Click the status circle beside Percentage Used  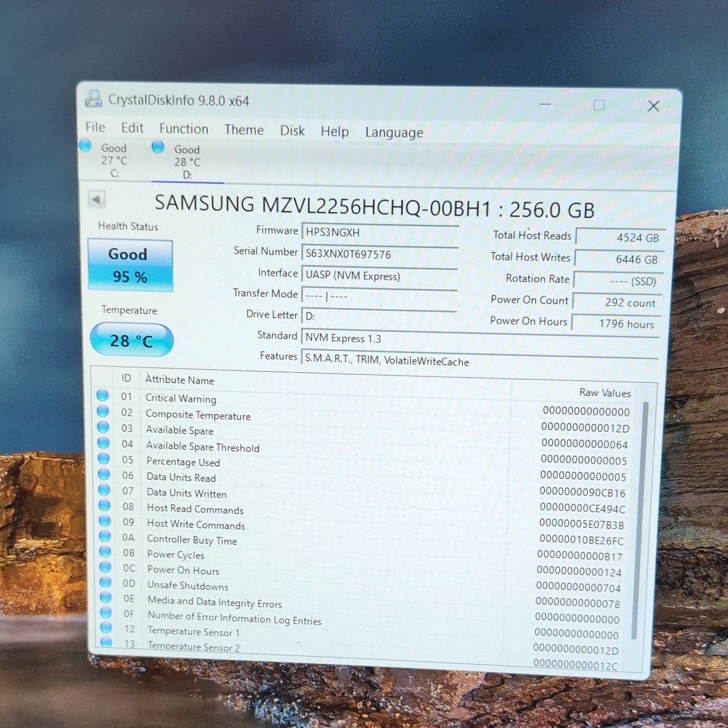104,459
